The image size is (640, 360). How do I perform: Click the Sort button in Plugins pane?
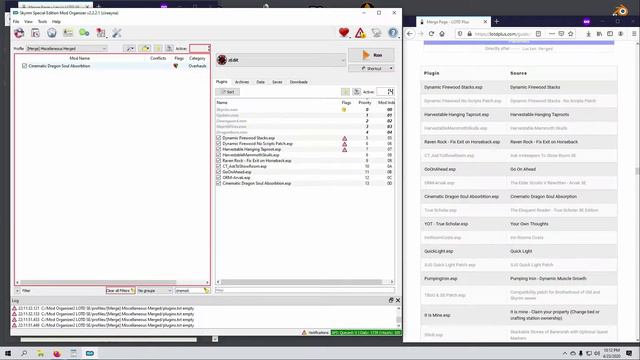[x=228, y=92]
